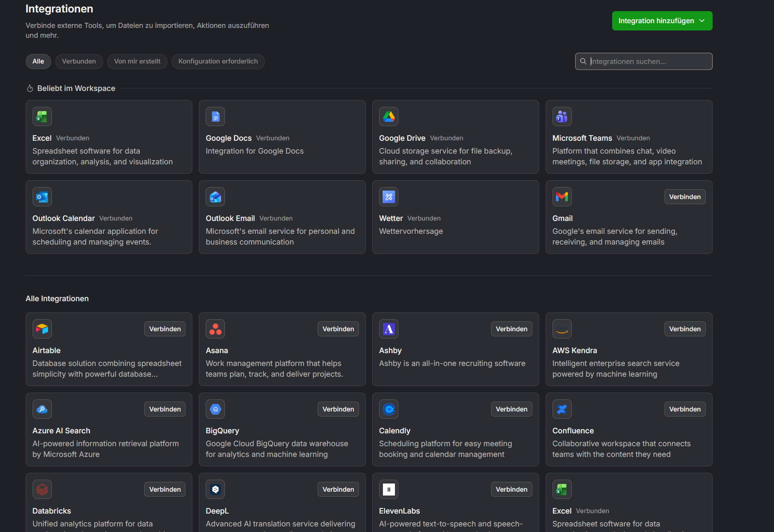Click the Wetter integration icon
774x532 pixels.
tap(389, 197)
